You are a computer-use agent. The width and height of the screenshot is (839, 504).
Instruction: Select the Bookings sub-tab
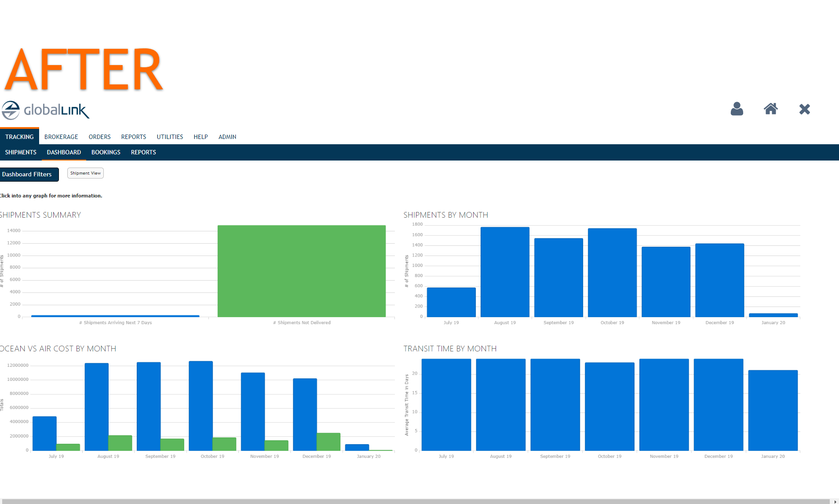pos(106,152)
